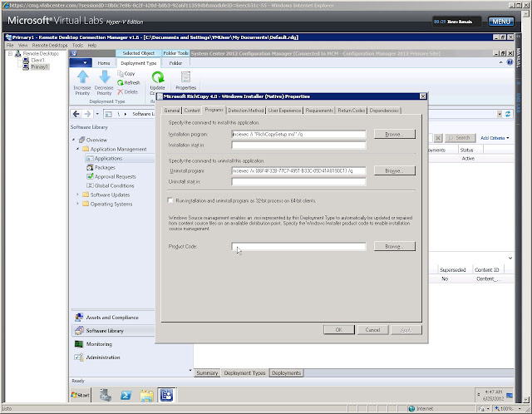Click the Forward navigation arrow
The height and width of the screenshot is (414, 532).
(x=87, y=114)
